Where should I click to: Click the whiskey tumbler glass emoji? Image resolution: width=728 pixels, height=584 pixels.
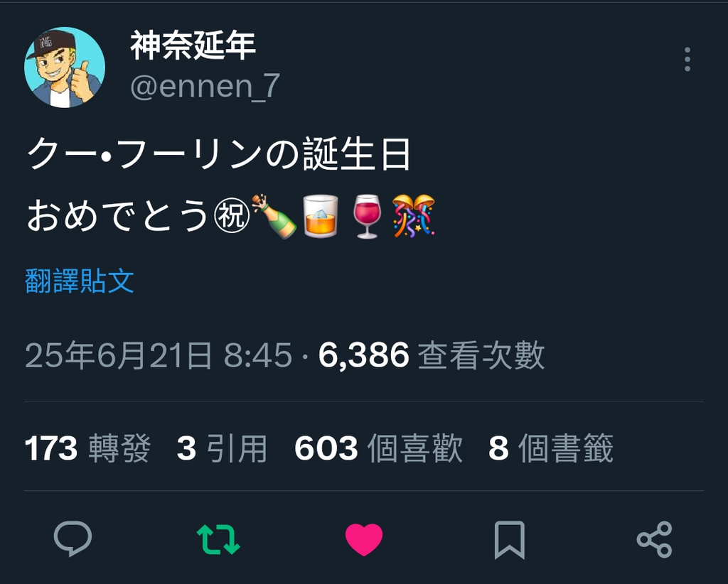pos(321,216)
